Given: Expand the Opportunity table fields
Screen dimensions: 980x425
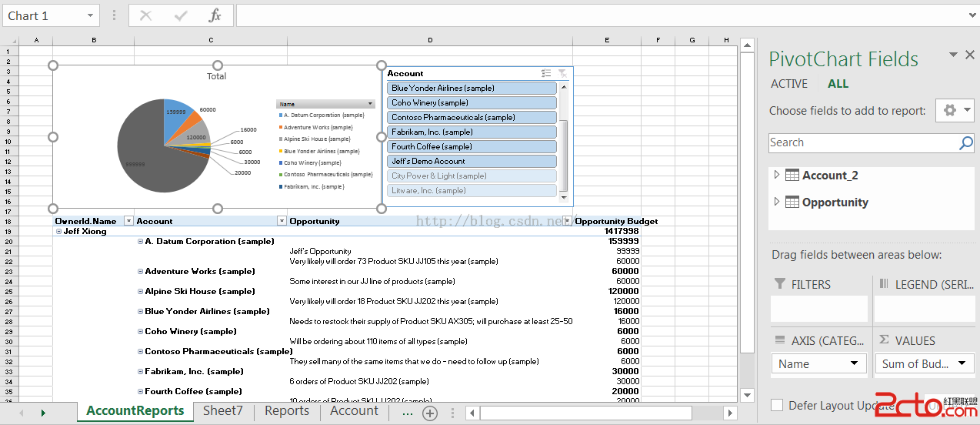Looking at the screenshot, I should click(777, 202).
